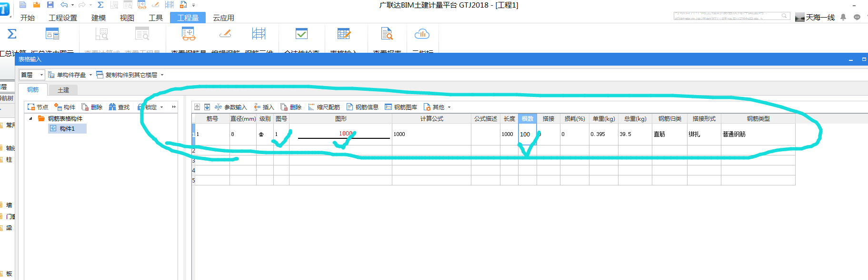
Task: Click the search box in the title bar
Action: (731, 16)
